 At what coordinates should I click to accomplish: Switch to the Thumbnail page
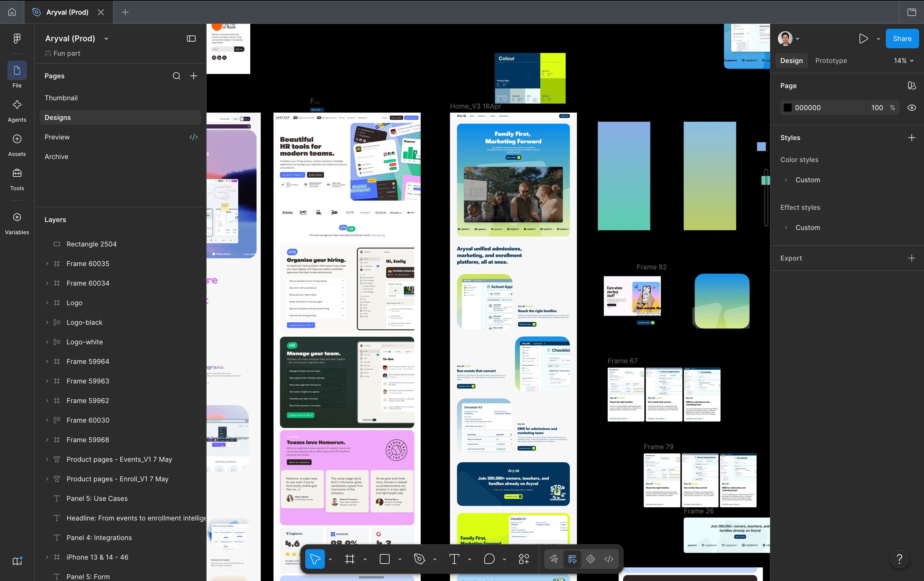tap(120, 98)
